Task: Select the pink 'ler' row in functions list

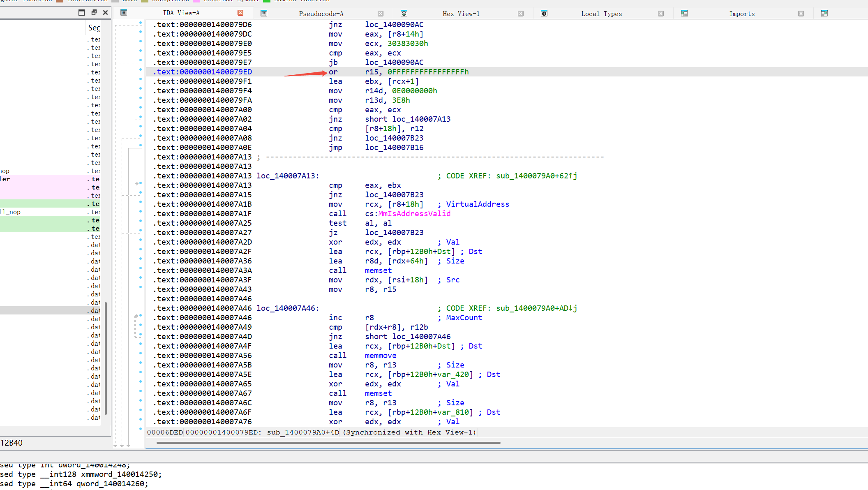Action: (51, 179)
